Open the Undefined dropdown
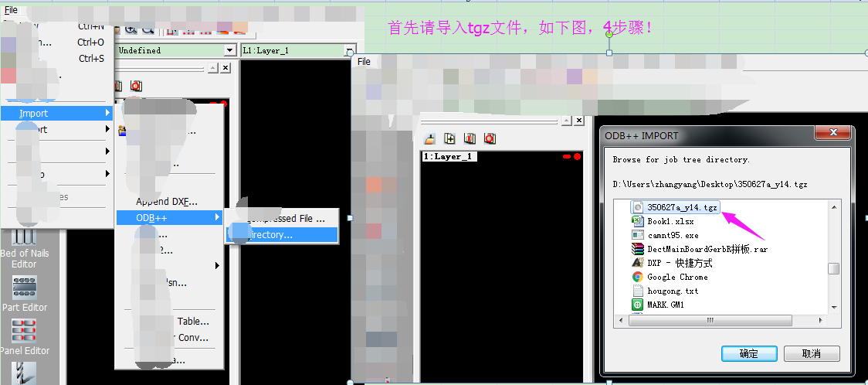Screen dimensions: 868x385 click(x=229, y=50)
